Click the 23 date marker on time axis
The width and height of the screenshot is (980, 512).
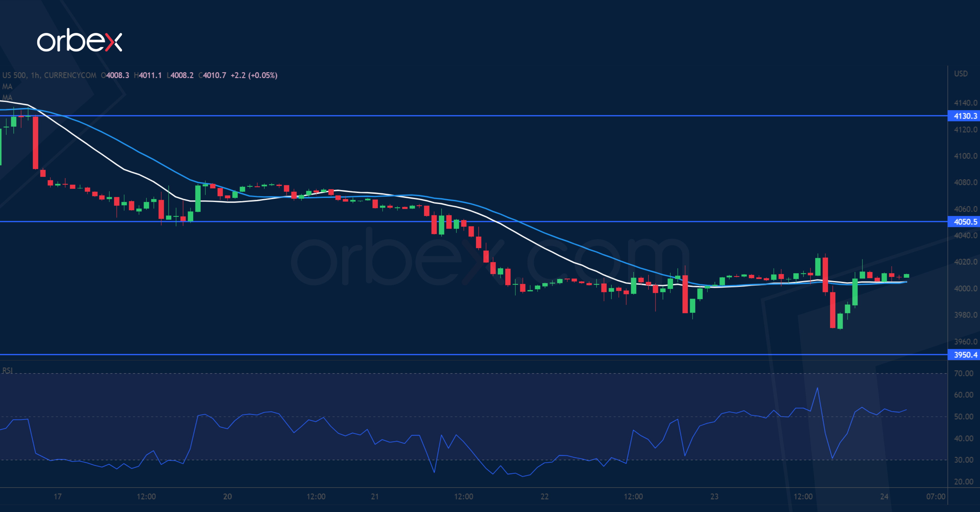click(714, 496)
